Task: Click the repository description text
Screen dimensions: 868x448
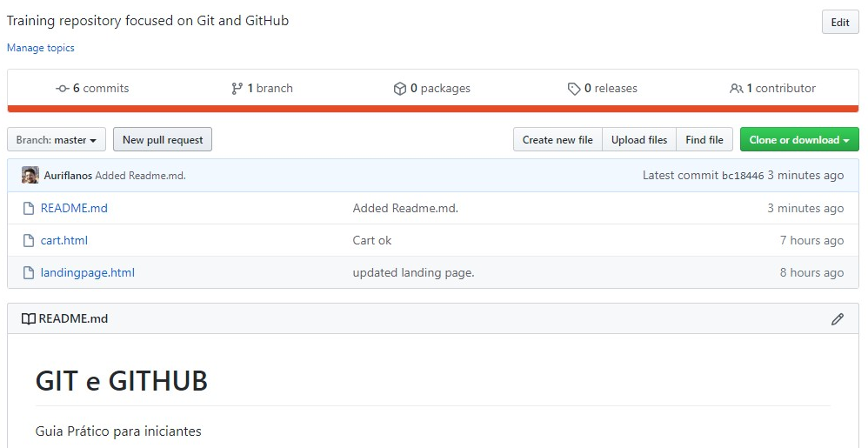Action: (148, 21)
